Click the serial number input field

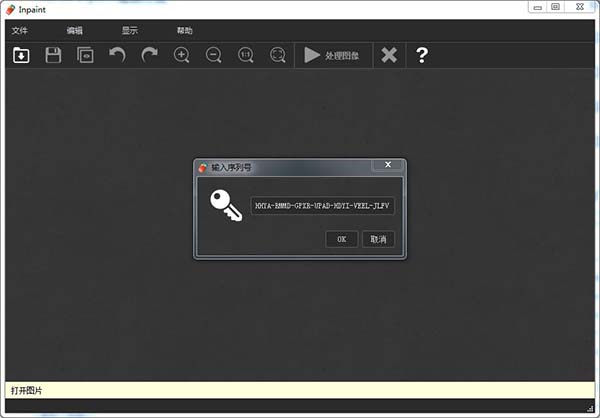click(322, 206)
